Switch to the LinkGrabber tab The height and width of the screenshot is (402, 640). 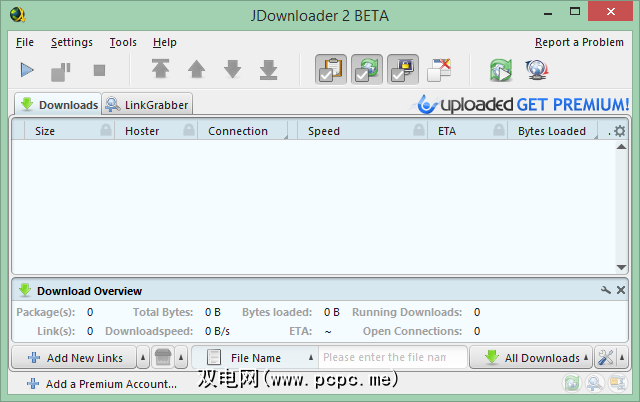tap(147, 104)
